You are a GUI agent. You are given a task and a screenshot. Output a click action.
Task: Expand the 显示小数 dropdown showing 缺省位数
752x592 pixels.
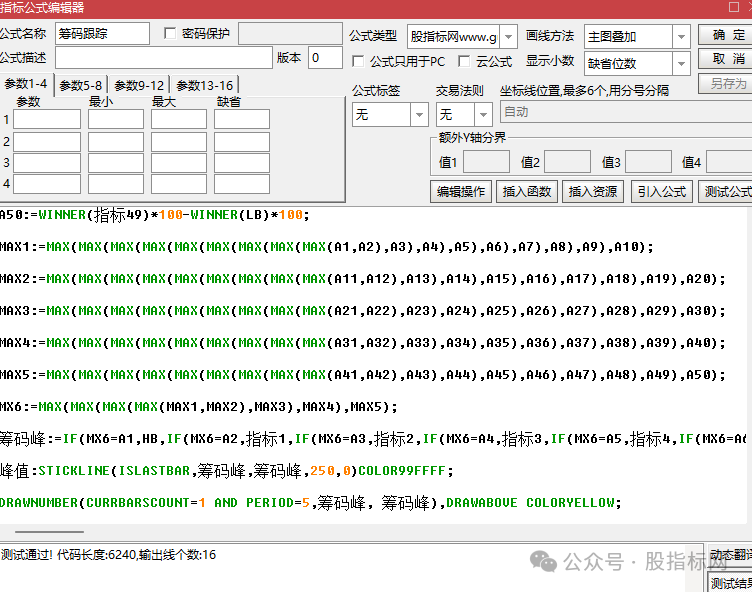click(681, 63)
